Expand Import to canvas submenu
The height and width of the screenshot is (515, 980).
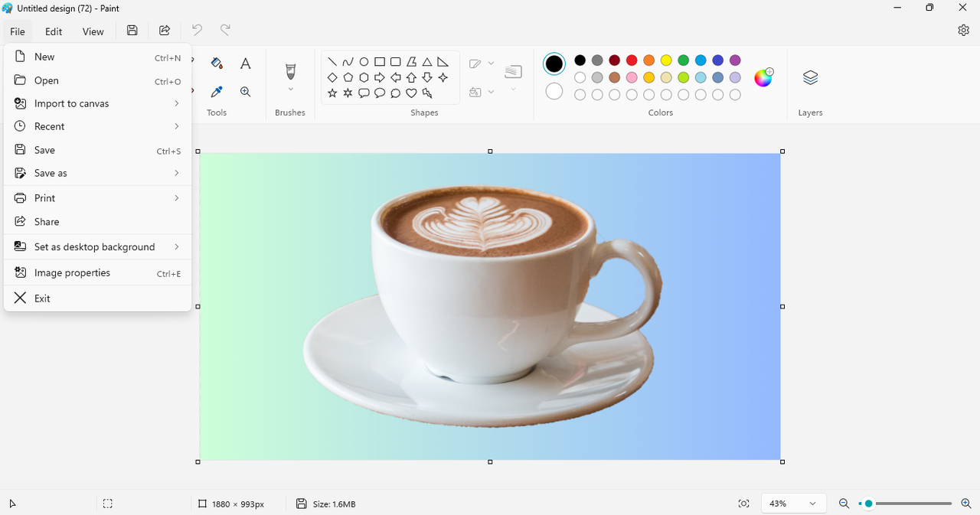pyautogui.click(x=98, y=103)
